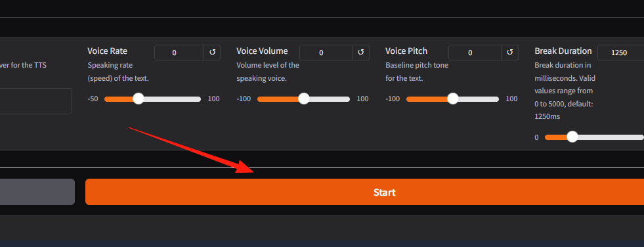Click the unfilled white part of Voice Pitch slider
Image resolution: width=644 pixels, height=247 pixels.
tap(479, 99)
